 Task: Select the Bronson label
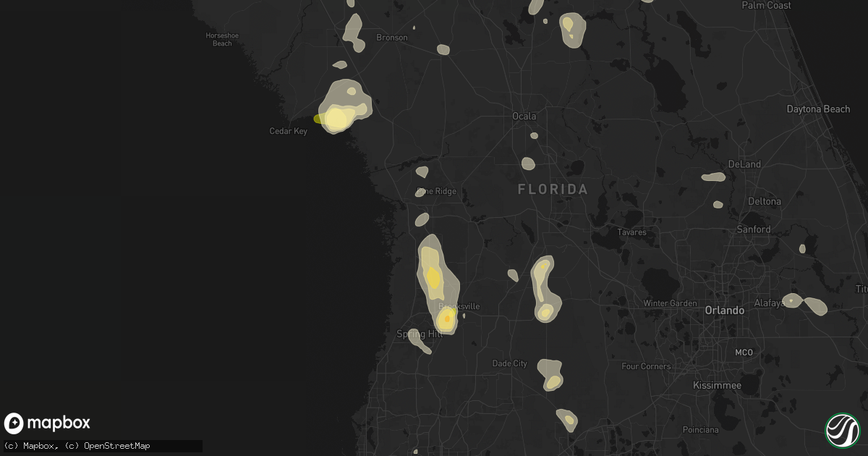click(x=392, y=38)
